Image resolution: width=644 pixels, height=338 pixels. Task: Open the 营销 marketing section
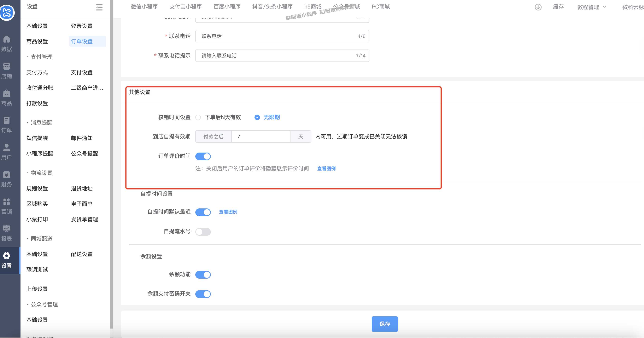(7, 206)
